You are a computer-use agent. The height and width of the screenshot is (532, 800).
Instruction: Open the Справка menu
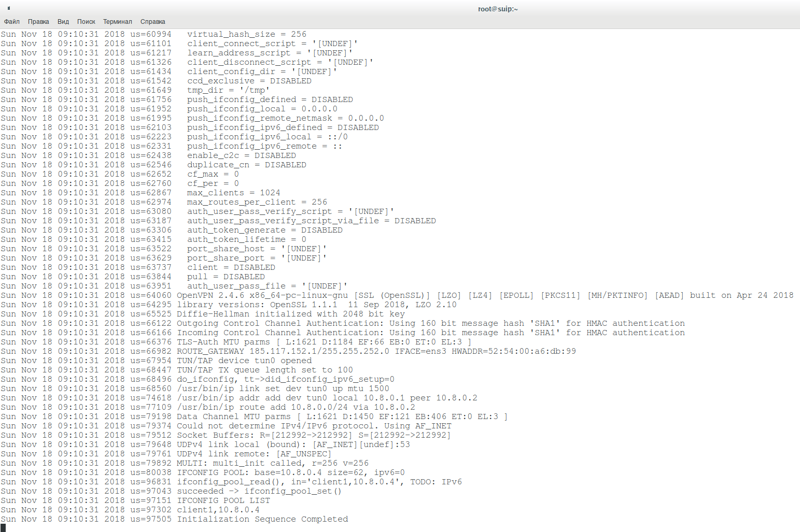click(152, 22)
